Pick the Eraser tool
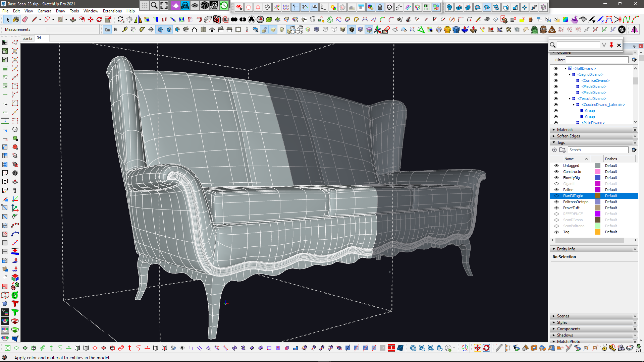This screenshot has height=362, width=644. click(25, 20)
